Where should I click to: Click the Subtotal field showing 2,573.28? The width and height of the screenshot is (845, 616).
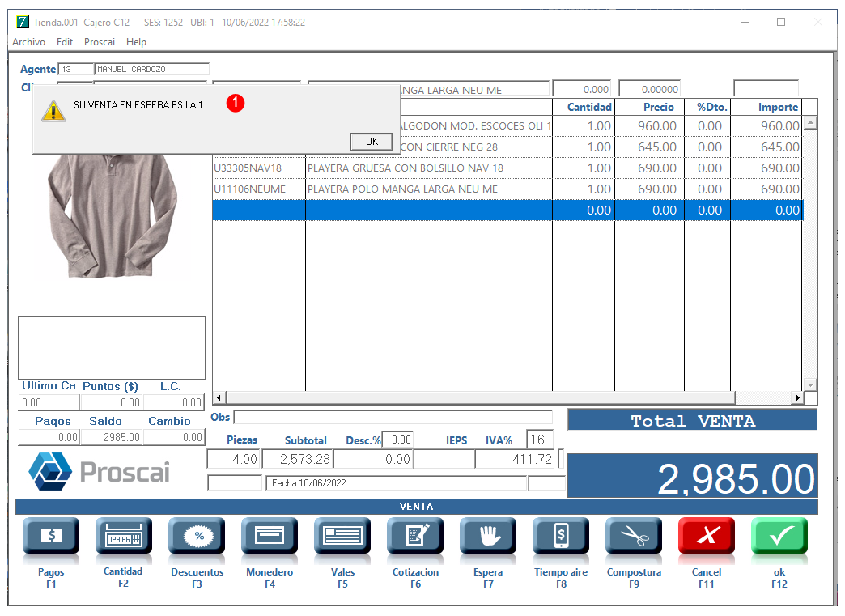[298, 459]
